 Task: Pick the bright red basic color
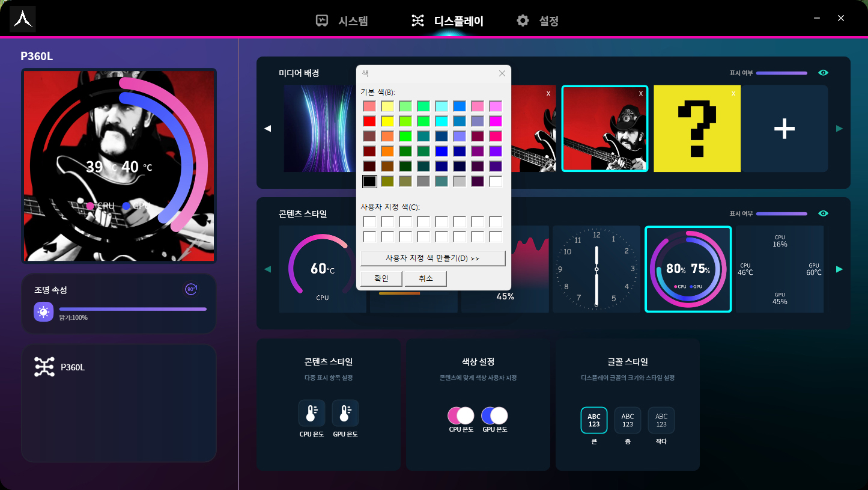[369, 121]
